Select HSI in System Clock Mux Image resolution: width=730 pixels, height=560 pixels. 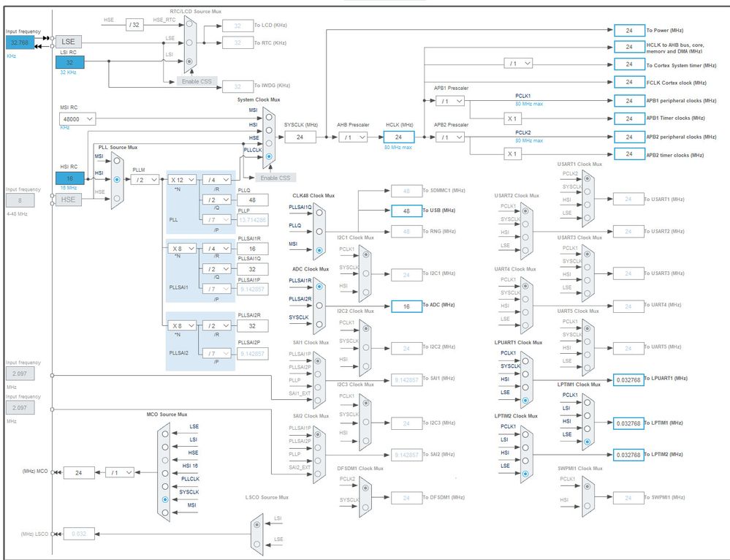click(269, 130)
